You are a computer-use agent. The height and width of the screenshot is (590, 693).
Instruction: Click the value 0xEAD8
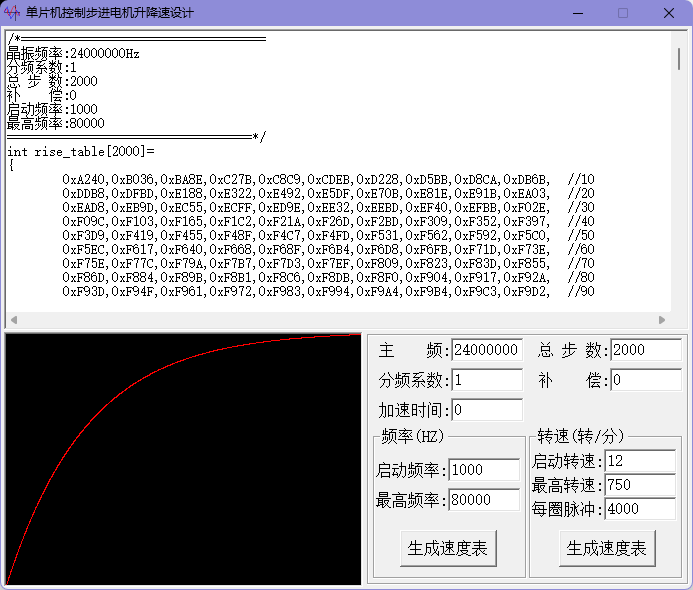85,207
